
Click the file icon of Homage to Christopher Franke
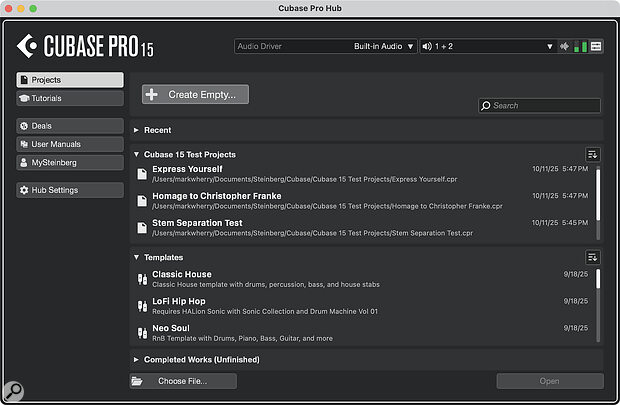pyautogui.click(x=142, y=201)
